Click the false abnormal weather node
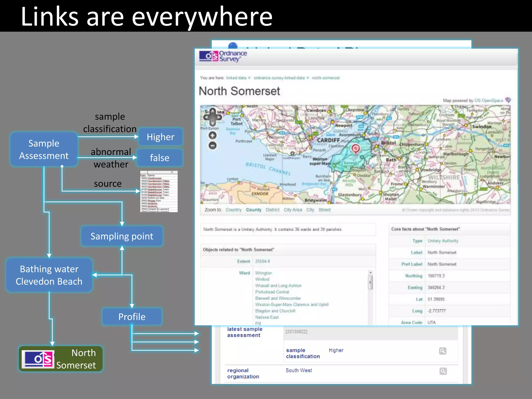 (x=159, y=158)
